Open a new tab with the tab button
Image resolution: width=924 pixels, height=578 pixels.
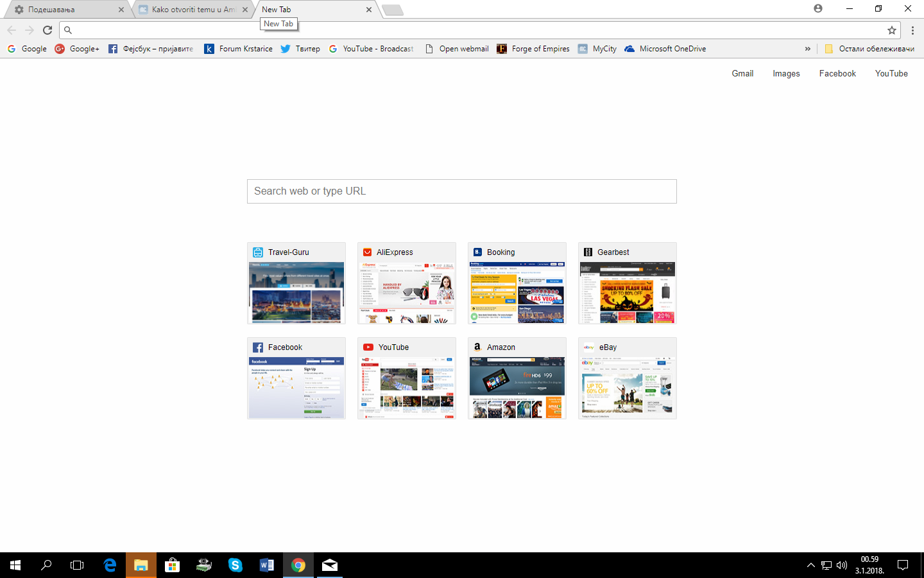point(392,10)
